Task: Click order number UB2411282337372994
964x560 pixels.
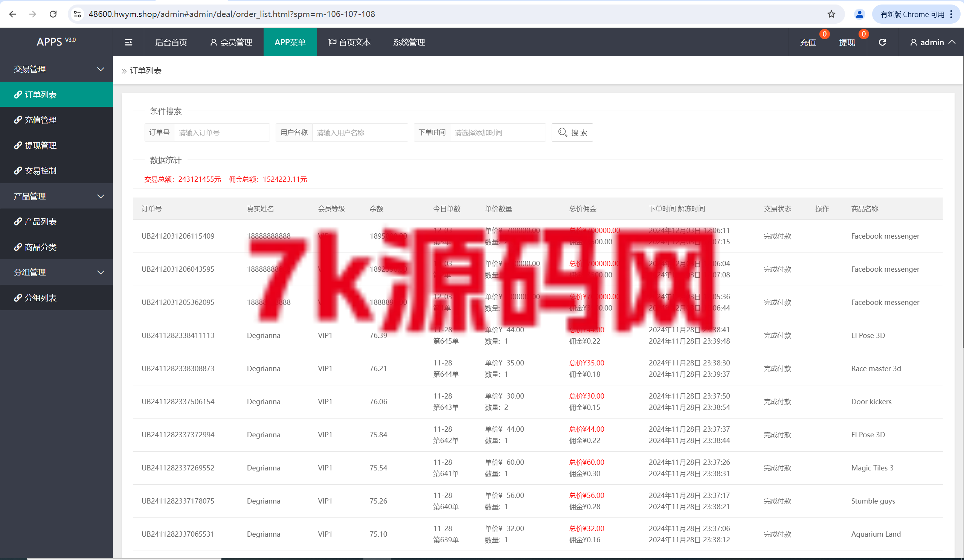Action: [x=178, y=435]
